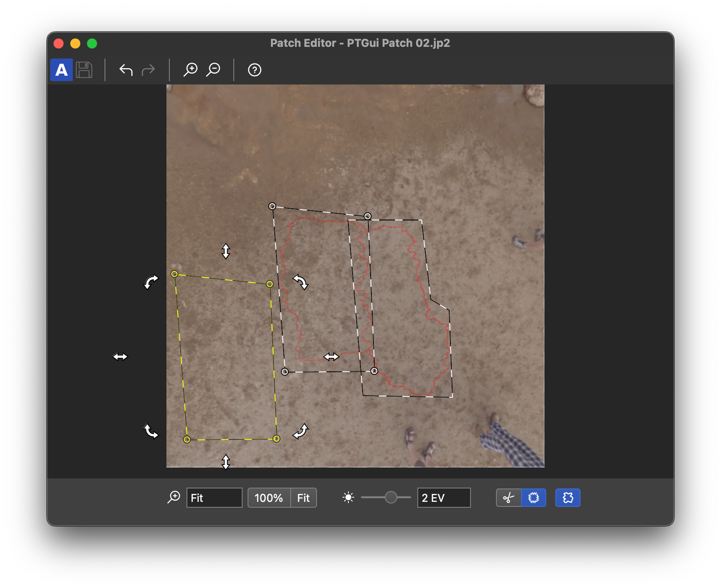Click the 2 EV input field
Viewport: 721px width, 588px height.
(443, 497)
